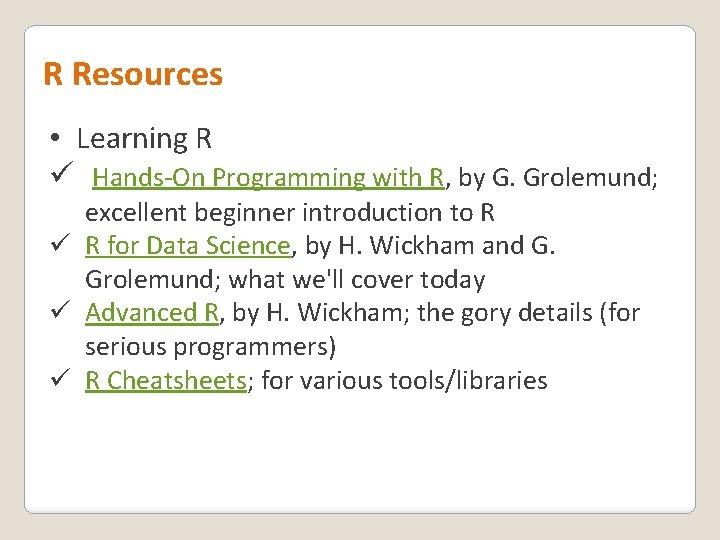Click checkmark beside Hands-On Programming with R
Image resolution: width=720 pixels, height=540 pixels.
point(57,177)
